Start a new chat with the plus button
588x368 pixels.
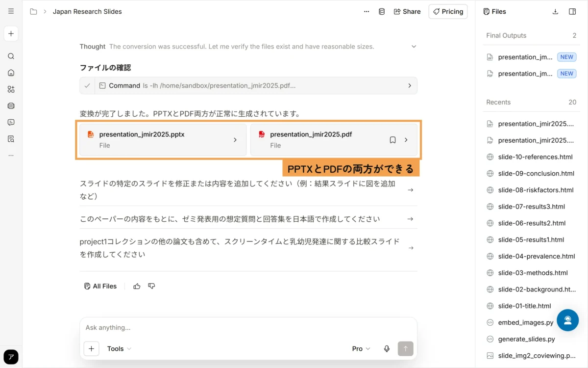pyautogui.click(x=11, y=34)
